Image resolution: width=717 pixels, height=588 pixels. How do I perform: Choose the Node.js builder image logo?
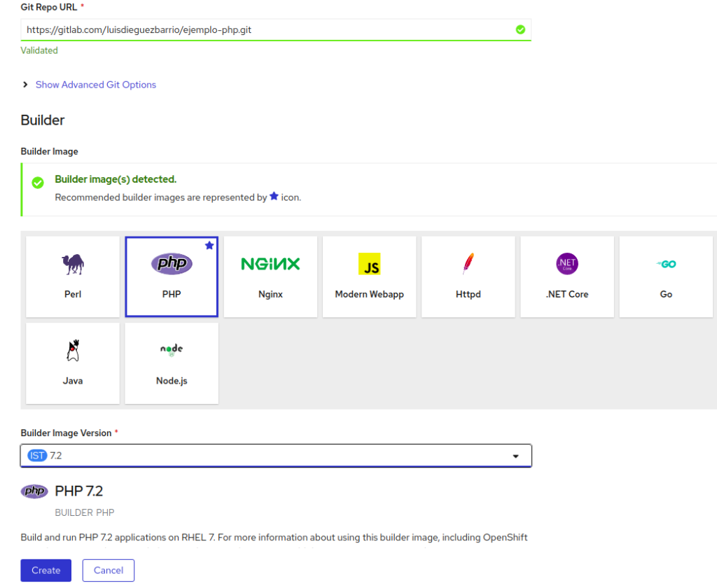pyautogui.click(x=172, y=349)
